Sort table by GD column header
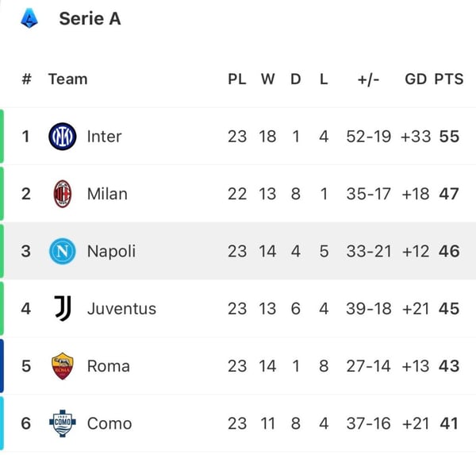Image resolution: width=476 pixels, height=455 pixels. click(x=416, y=79)
